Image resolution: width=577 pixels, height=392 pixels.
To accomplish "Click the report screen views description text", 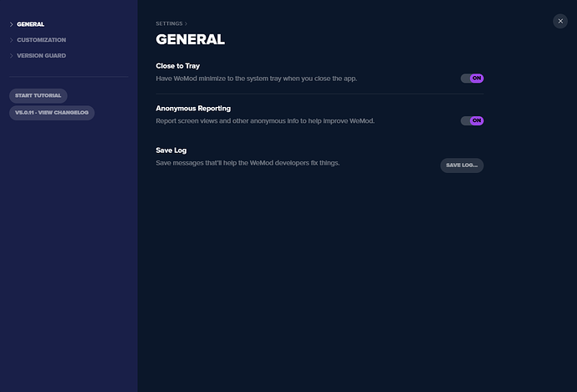I will [x=265, y=120].
